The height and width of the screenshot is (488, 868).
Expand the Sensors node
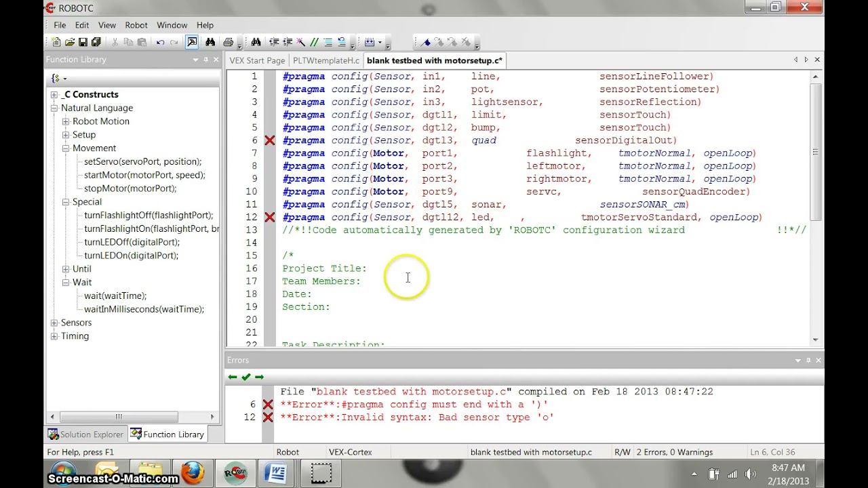coord(54,323)
